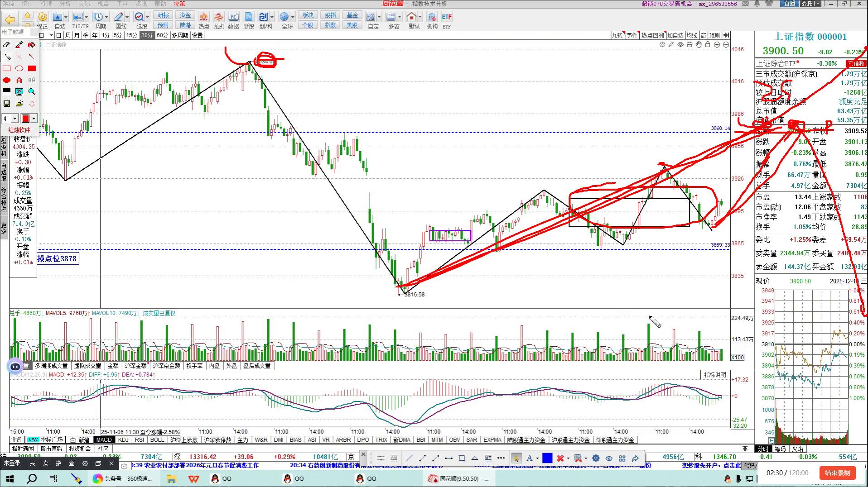The width and height of the screenshot is (868, 487).
Task: Expand the 全球 dropdown arrow
Action: [293, 17]
